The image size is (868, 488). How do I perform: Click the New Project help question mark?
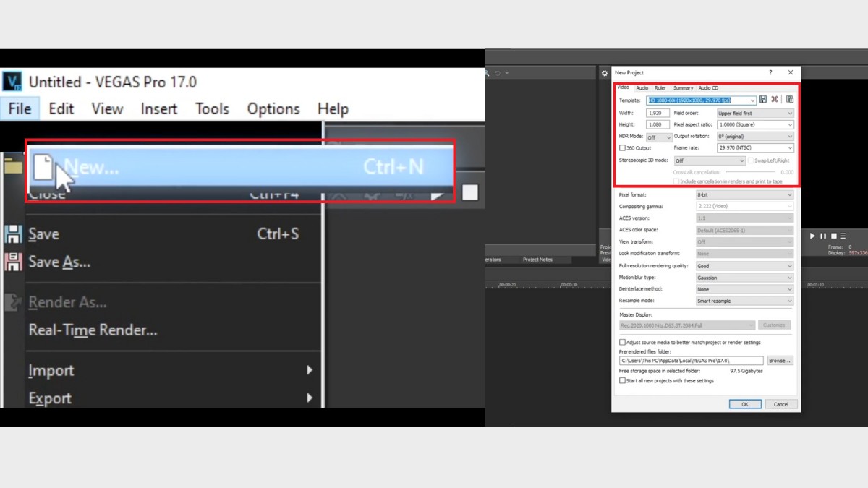click(x=770, y=72)
